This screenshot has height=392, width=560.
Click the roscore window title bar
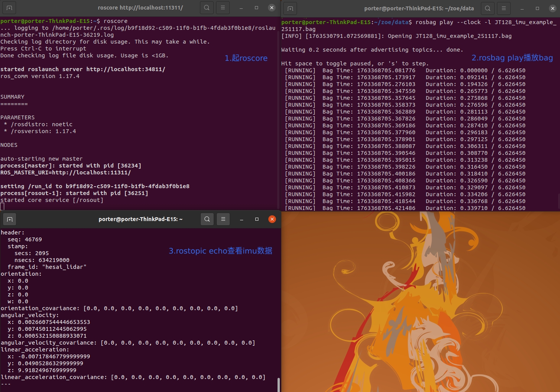pyautogui.click(x=140, y=8)
